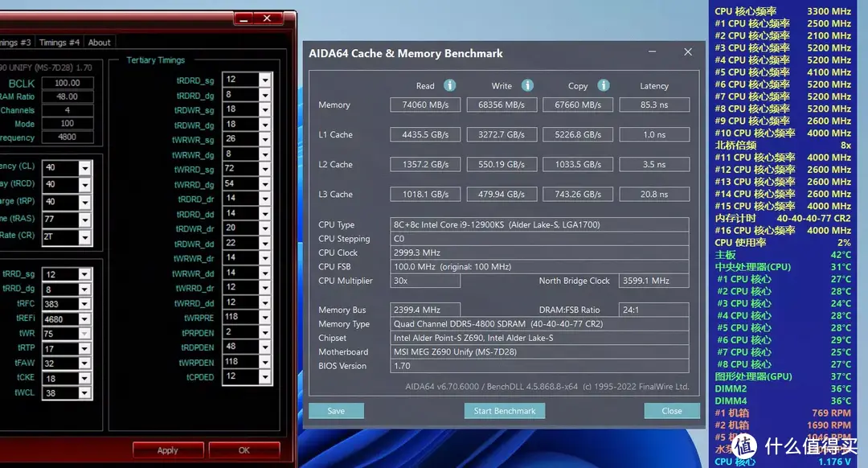Click the L3 Cache Latency value 20.8 ns

[654, 195]
